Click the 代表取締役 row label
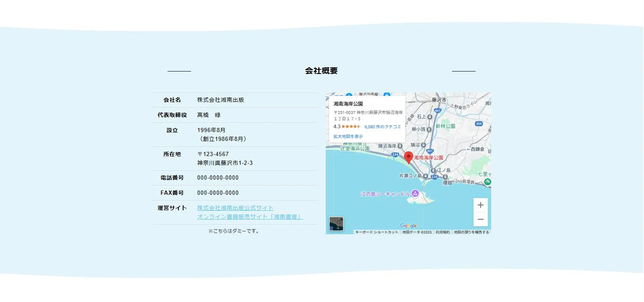 pyautogui.click(x=172, y=115)
